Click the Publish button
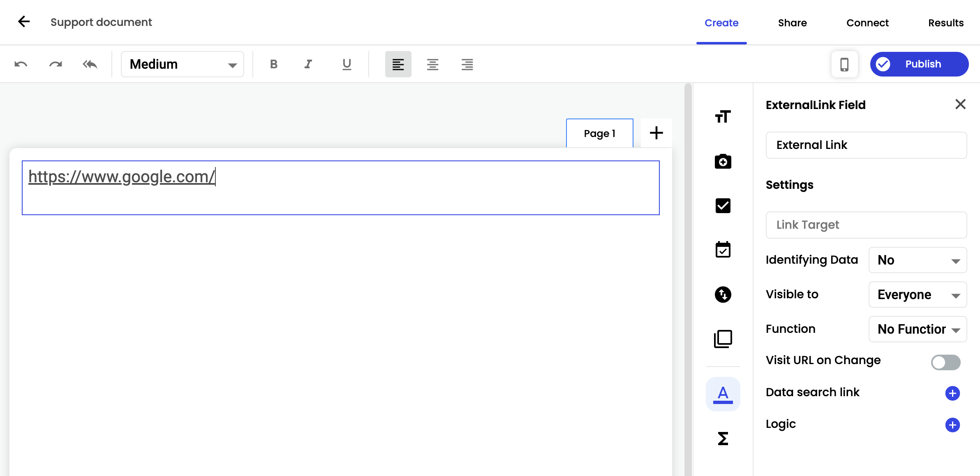Screen dimensions: 980x476 point(919,64)
